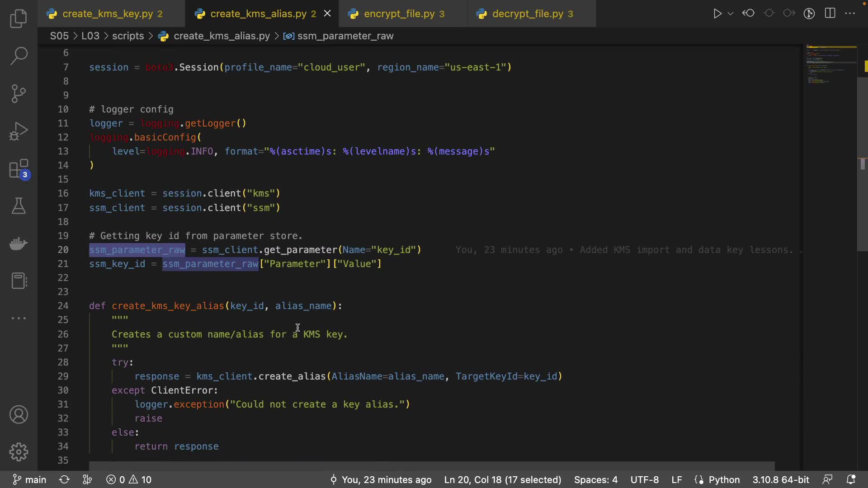Click the Manage gear icon
Viewport: 868px width, 488px height.
(19, 452)
